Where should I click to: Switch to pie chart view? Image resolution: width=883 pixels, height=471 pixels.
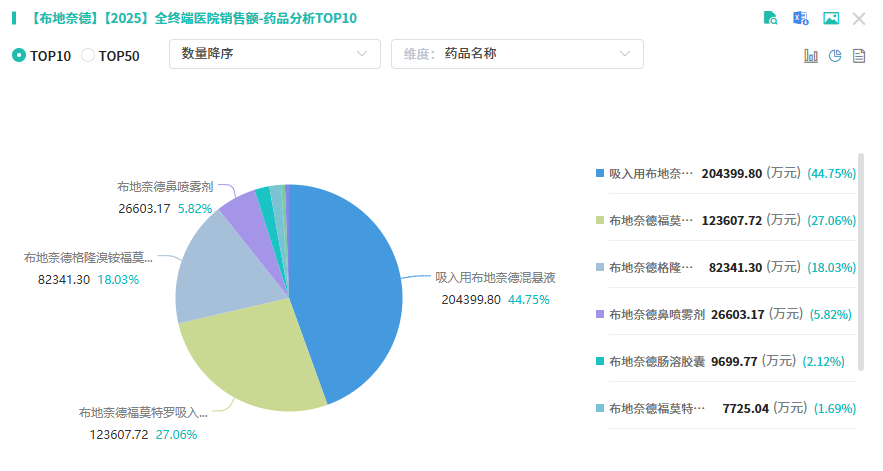pos(835,56)
